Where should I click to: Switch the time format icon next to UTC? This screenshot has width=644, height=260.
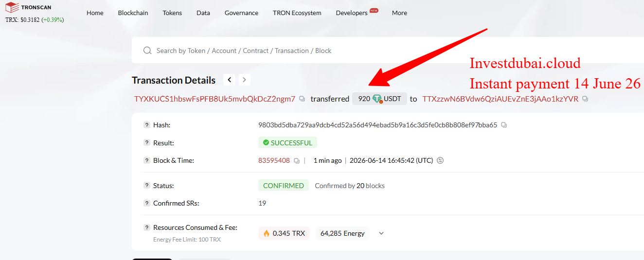point(440,160)
